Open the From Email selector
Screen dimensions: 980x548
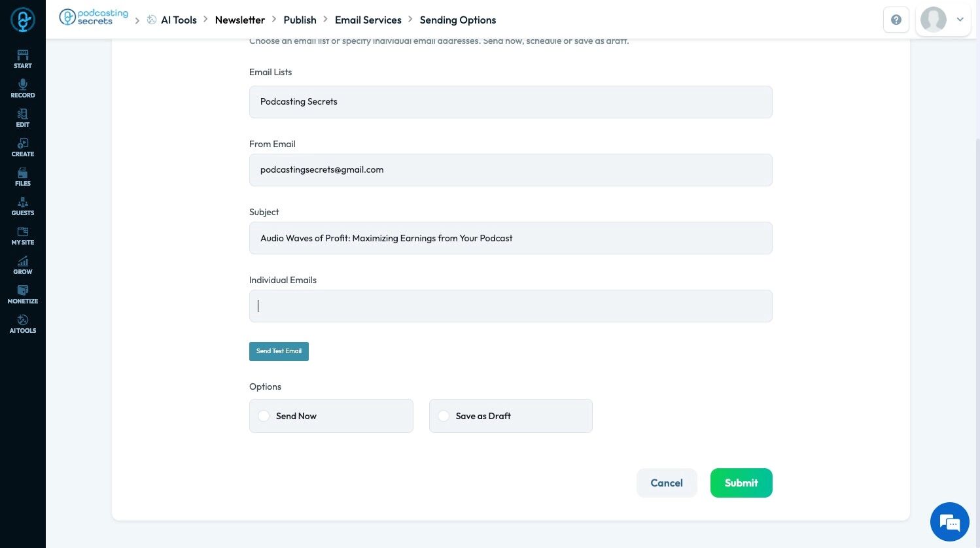[x=510, y=170]
